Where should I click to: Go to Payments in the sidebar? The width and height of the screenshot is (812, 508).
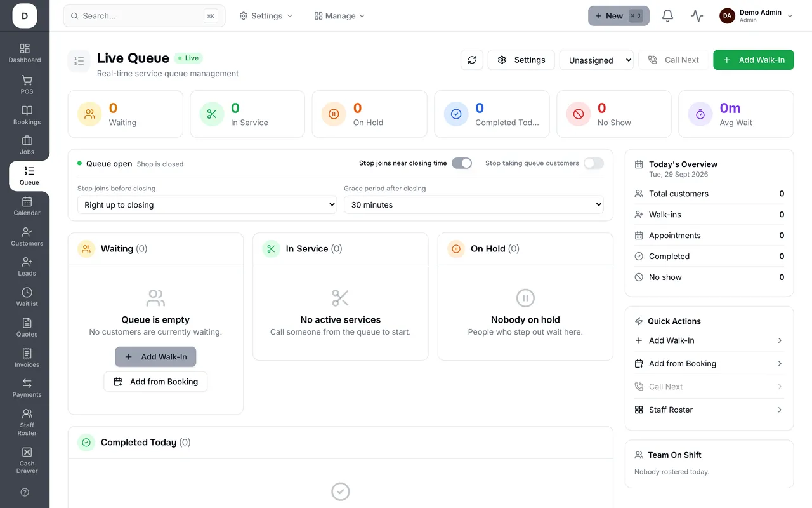click(27, 388)
